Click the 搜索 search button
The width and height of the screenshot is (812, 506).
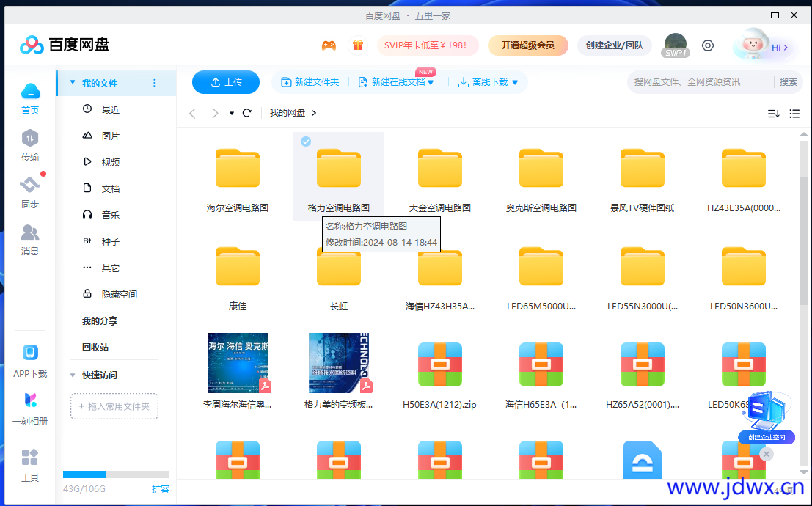(x=789, y=82)
